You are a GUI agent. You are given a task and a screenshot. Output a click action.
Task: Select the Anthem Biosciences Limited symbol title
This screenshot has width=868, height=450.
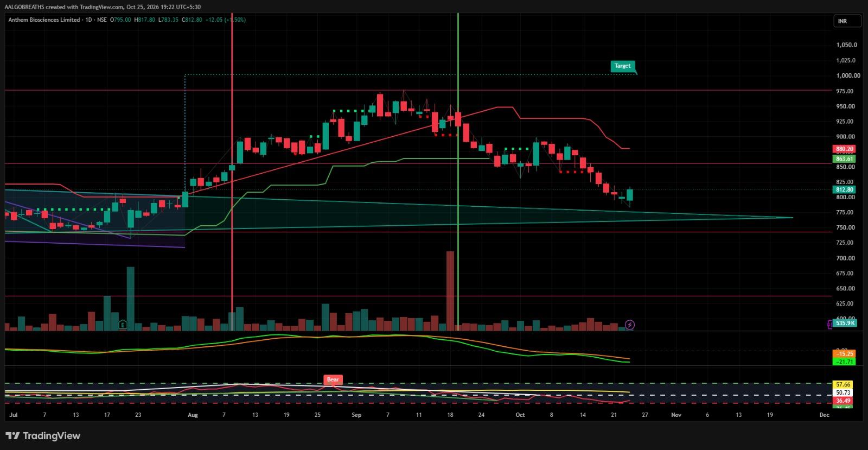(44, 20)
